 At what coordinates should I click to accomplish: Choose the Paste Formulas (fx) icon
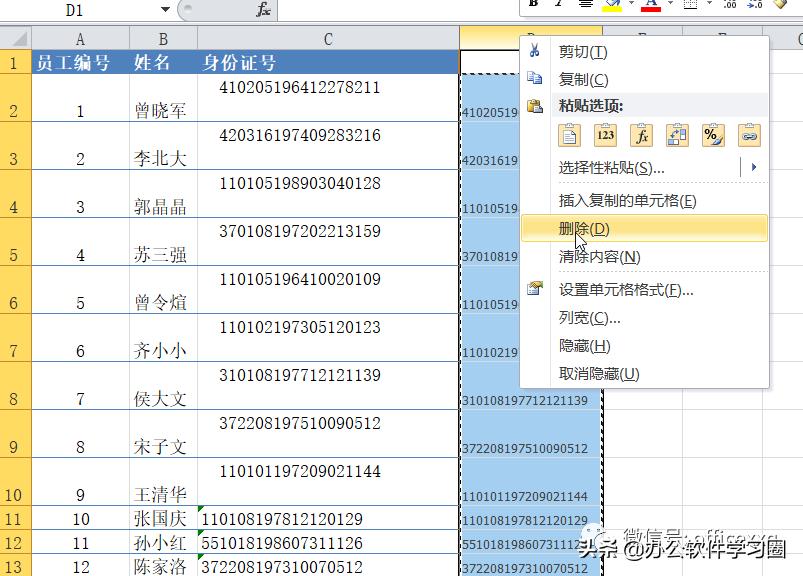coord(641,135)
